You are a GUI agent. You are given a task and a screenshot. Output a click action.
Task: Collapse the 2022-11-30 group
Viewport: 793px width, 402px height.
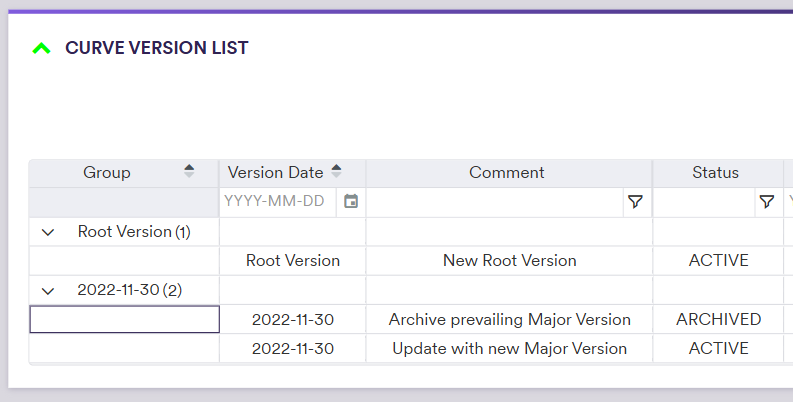click(47, 291)
